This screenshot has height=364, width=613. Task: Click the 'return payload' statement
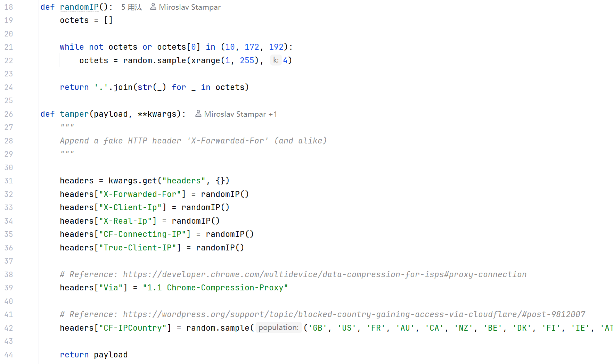(93, 355)
